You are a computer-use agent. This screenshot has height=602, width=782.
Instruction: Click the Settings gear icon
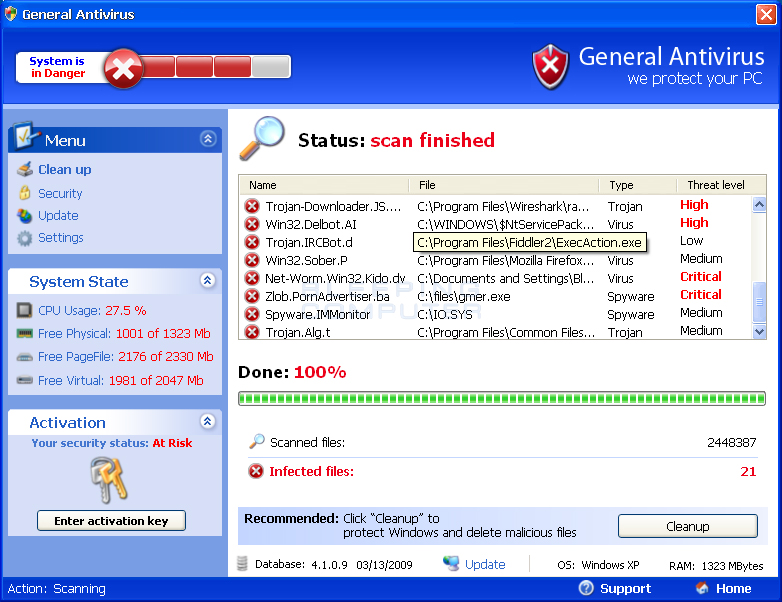[x=24, y=238]
